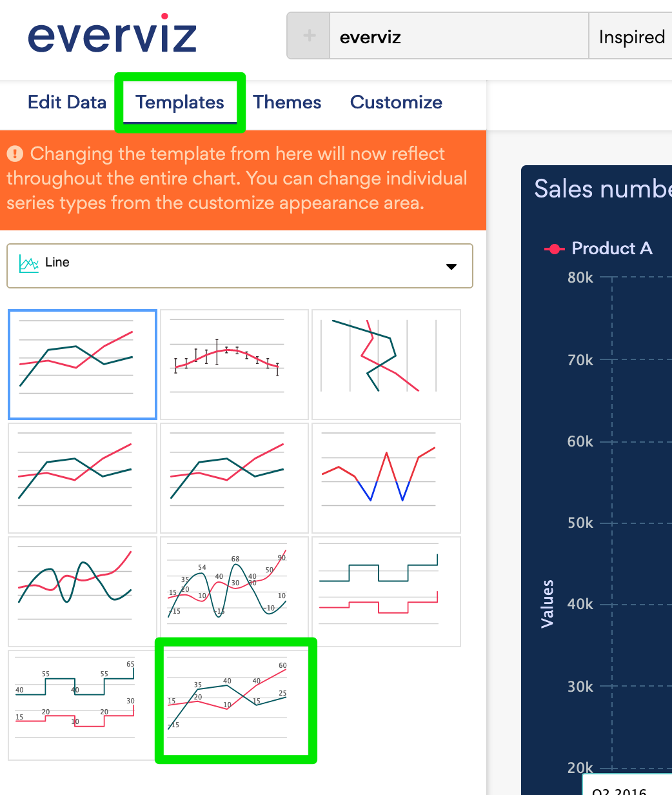Pick the step line template without labels

click(x=386, y=591)
